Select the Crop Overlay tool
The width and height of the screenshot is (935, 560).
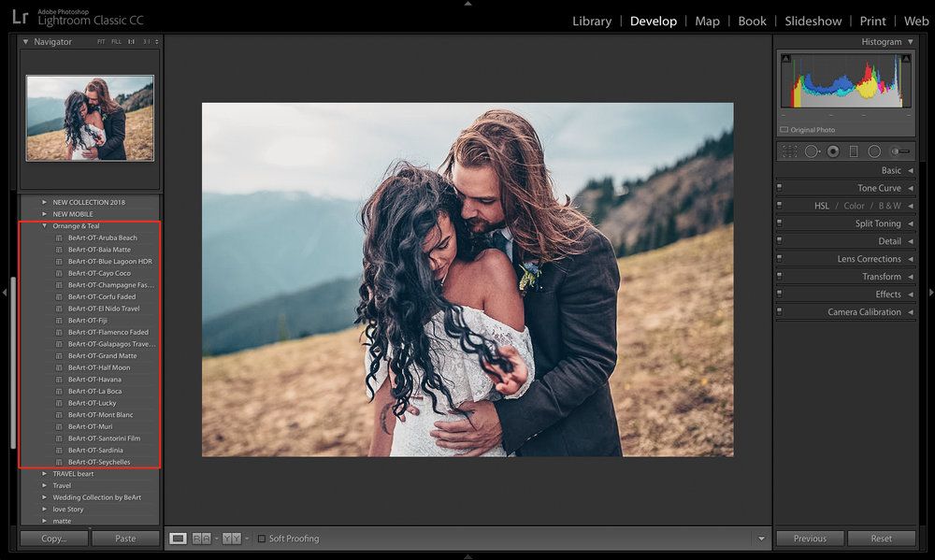[x=789, y=151]
